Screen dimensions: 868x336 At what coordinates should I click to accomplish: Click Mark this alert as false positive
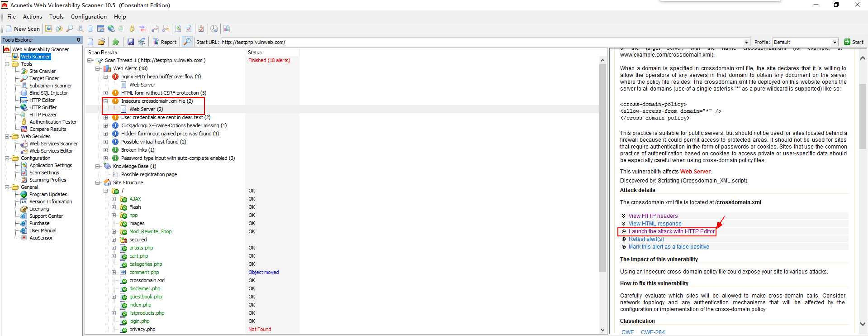click(669, 247)
